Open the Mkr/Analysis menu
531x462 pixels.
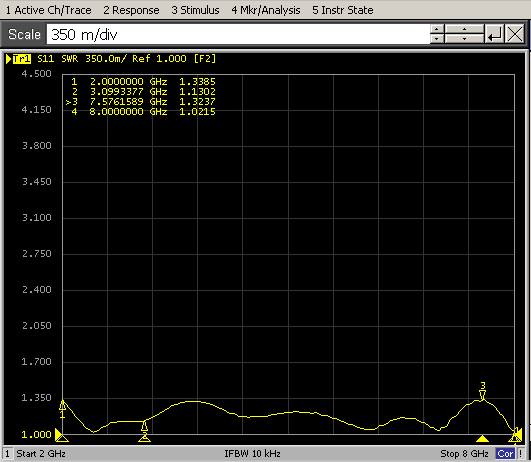[266, 10]
